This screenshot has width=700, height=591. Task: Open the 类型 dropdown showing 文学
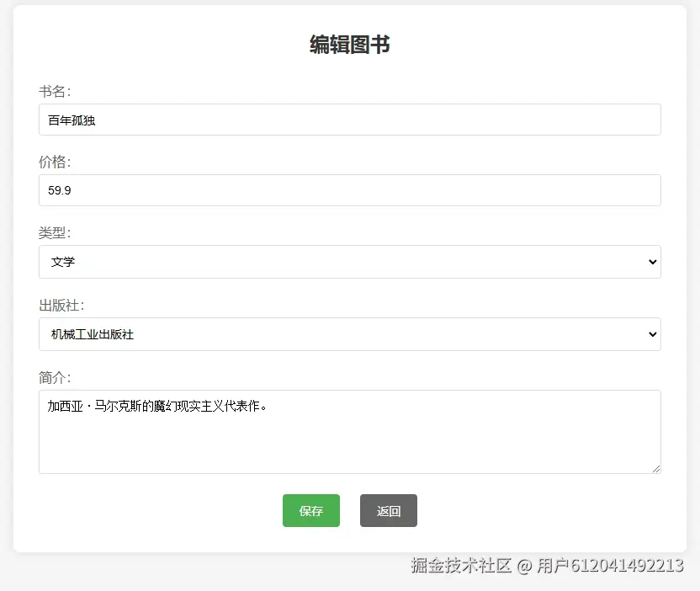pyautogui.click(x=349, y=262)
